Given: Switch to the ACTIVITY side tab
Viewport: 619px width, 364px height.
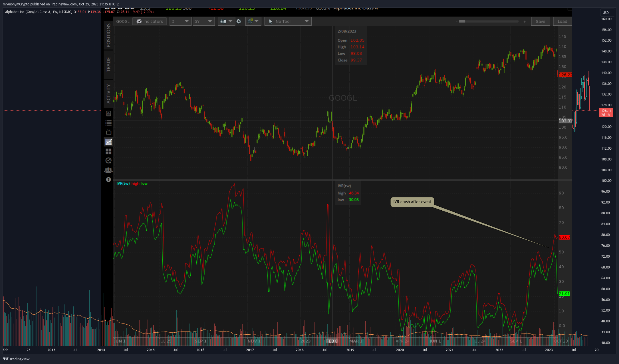Looking at the screenshot, I should coord(108,93).
